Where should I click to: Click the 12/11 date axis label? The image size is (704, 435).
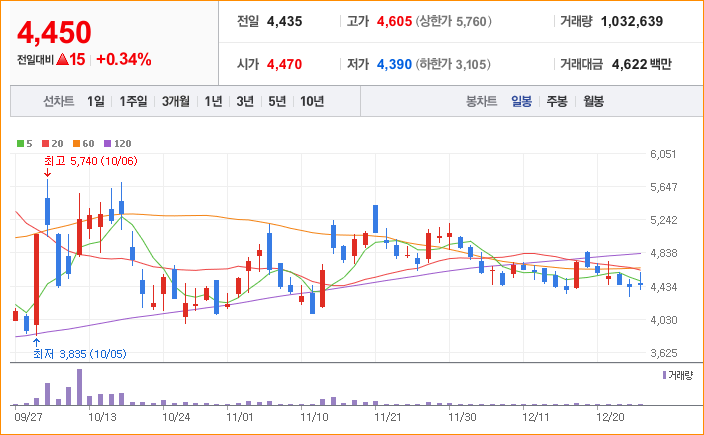click(x=536, y=417)
